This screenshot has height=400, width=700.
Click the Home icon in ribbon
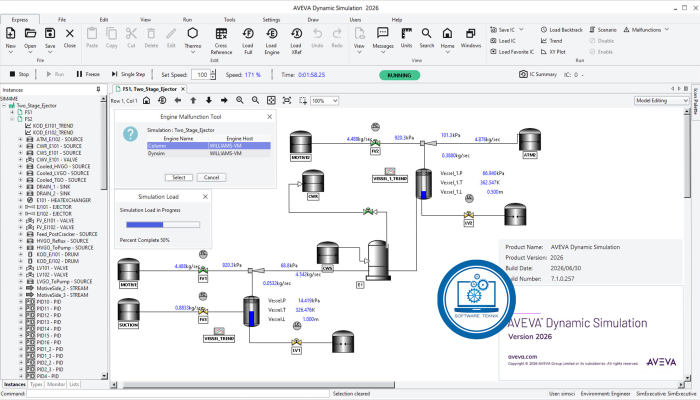click(x=447, y=33)
